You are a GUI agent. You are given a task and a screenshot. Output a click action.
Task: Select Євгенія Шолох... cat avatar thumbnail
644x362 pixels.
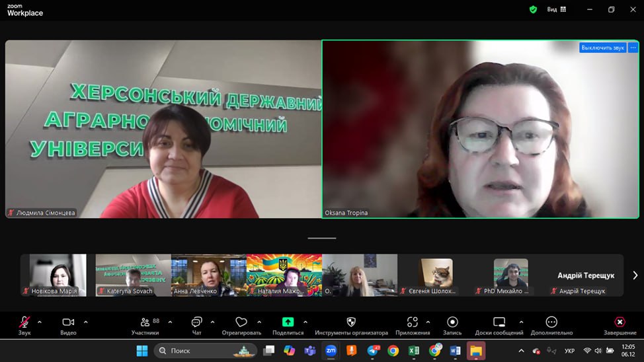[x=435, y=275]
